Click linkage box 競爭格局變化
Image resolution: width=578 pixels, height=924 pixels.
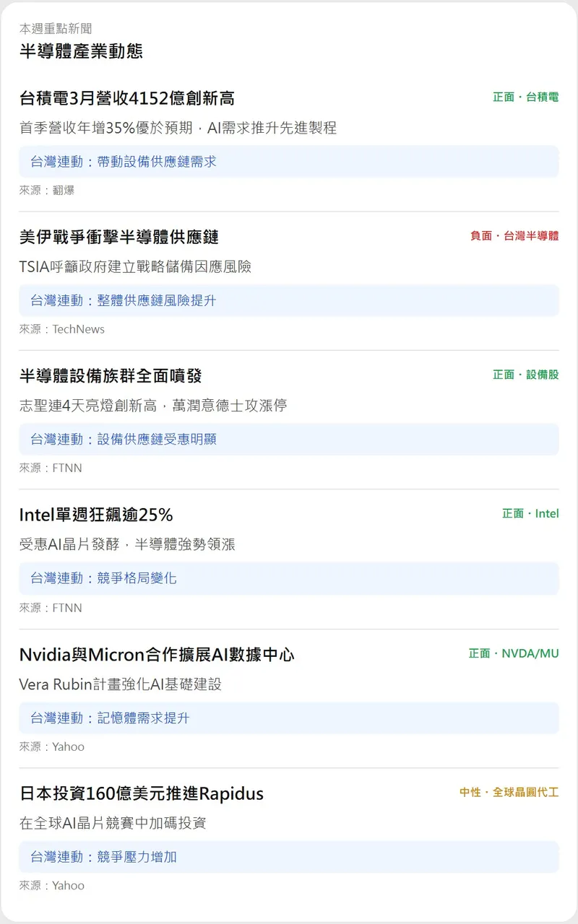tap(289, 578)
